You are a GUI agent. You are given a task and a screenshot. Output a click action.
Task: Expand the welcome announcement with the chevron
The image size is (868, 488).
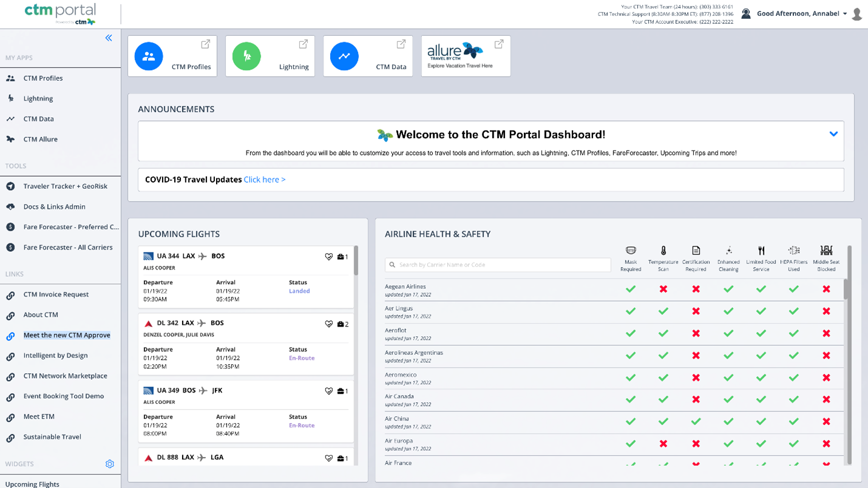point(833,134)
